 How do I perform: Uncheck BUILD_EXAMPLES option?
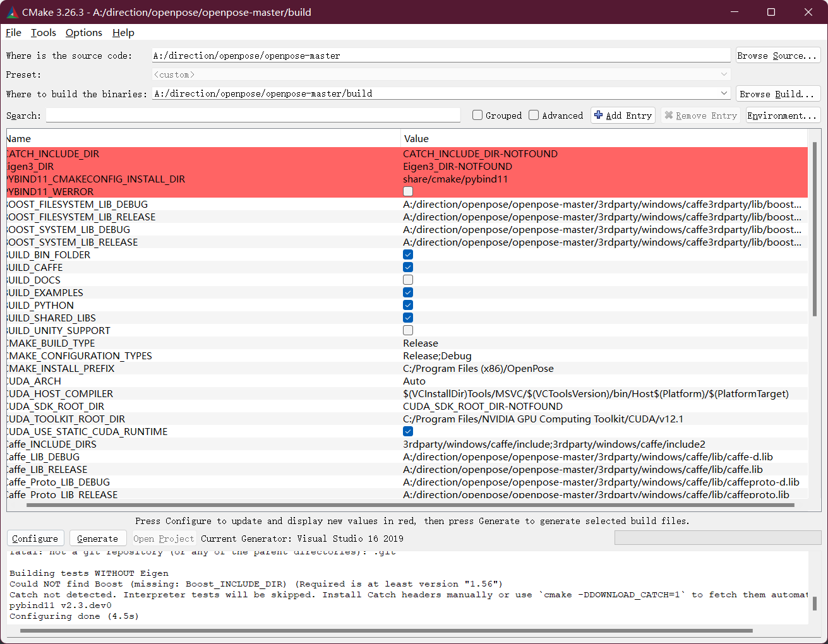click(x=408, y=292)
